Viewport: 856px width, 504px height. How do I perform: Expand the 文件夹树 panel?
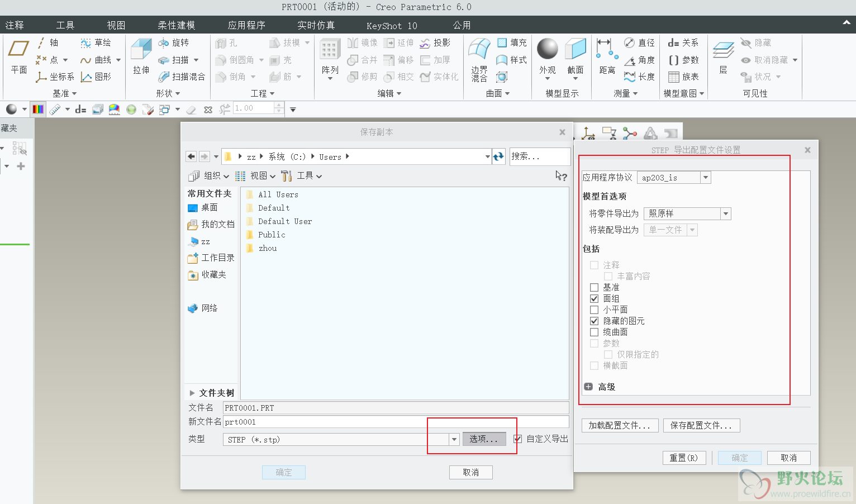tap(192, 393)
